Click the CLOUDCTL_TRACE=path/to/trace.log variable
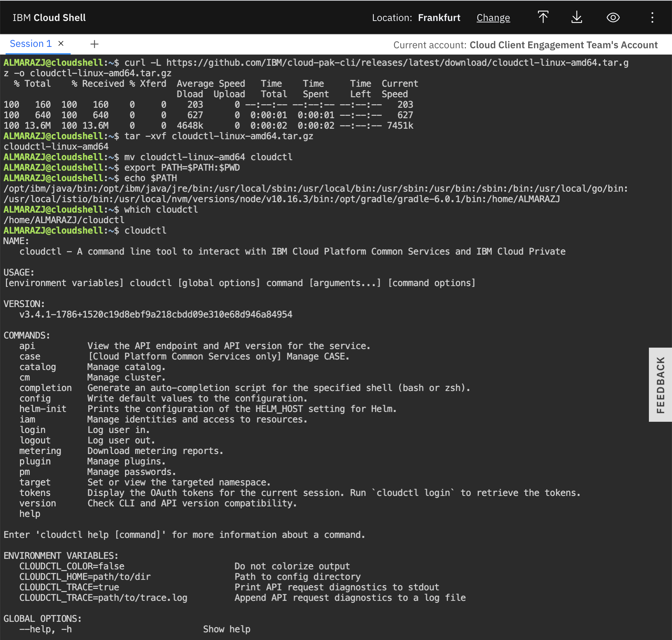The width and height of the screenshot is (672, 640). coord(103,598)
